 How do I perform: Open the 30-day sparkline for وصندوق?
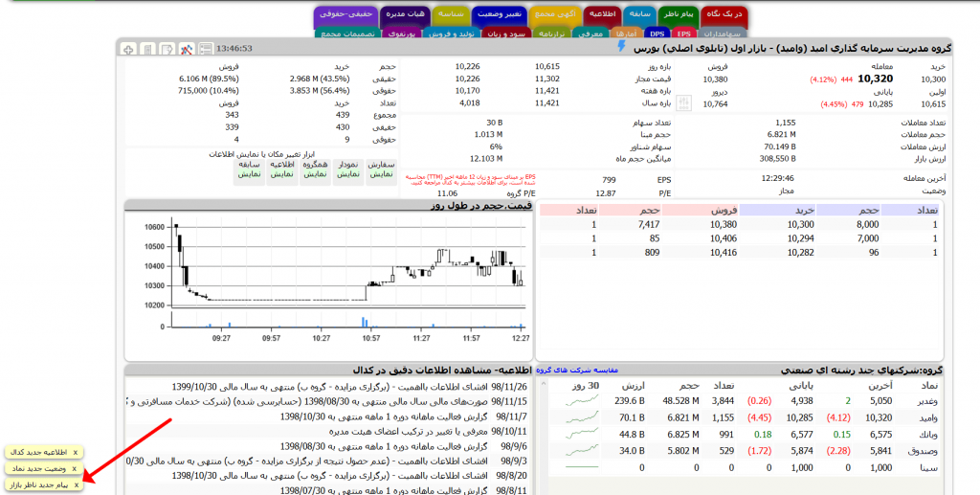click(x=582, y=451)
